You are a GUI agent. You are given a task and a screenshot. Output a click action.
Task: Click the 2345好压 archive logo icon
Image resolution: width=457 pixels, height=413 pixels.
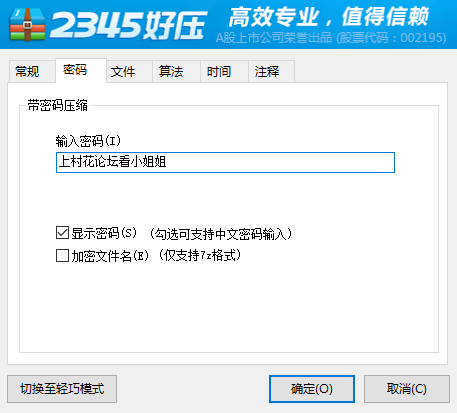(x=27, y=24)
